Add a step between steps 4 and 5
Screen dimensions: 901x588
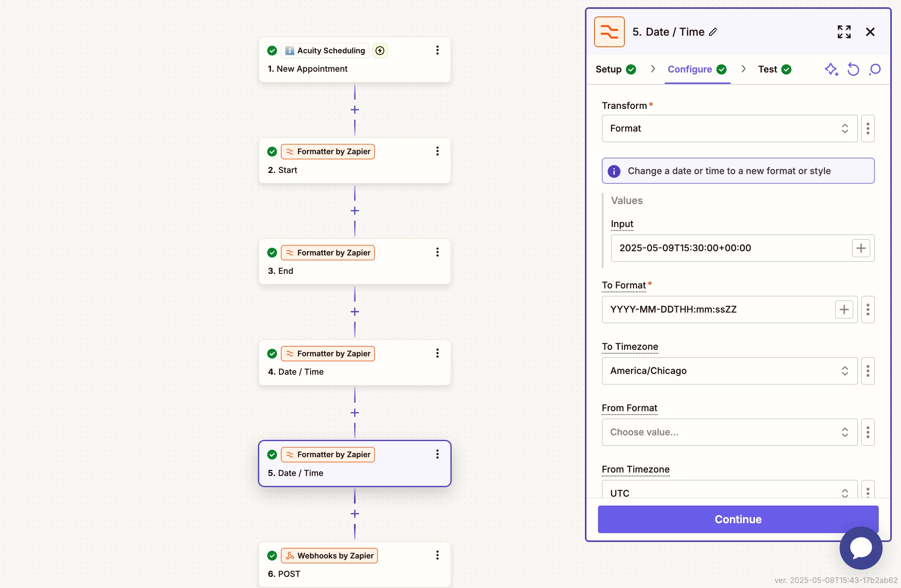[355, 413]
